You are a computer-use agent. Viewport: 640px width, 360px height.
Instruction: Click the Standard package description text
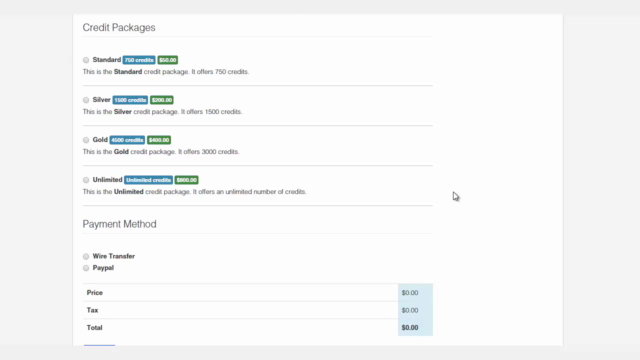pyautogui.click(x=166, y=72)
